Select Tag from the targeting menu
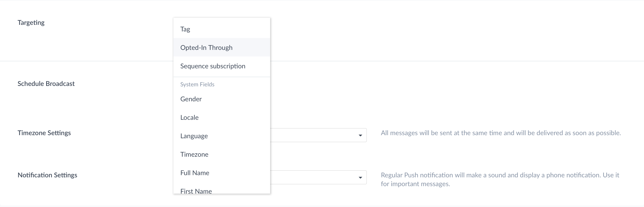644x207 pixels. point(222,29)
